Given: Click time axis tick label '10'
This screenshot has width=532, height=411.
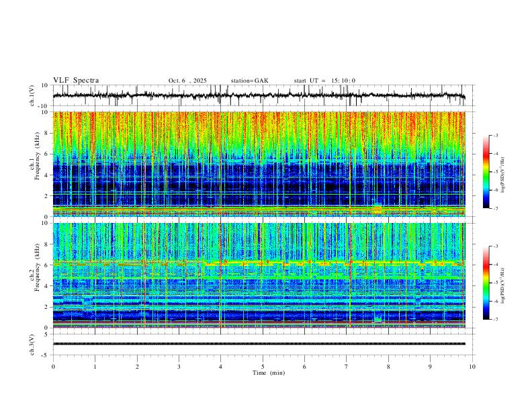Looking at the screenshot, I should pos(472,367).
